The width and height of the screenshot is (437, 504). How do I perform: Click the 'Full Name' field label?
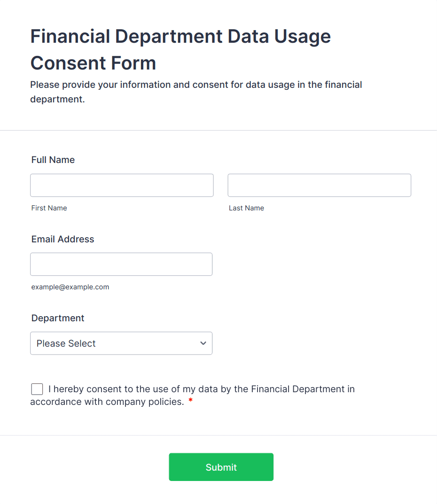coord(53,160)
